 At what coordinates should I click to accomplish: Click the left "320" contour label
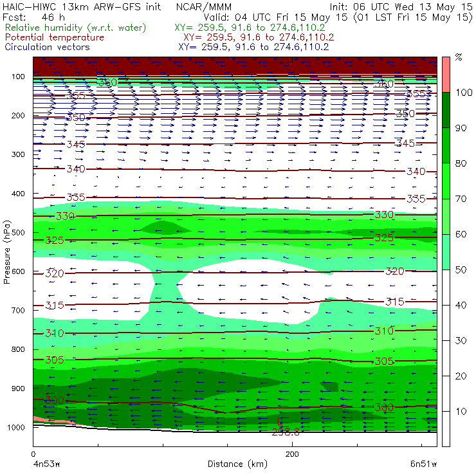click(x=55, y=273)
